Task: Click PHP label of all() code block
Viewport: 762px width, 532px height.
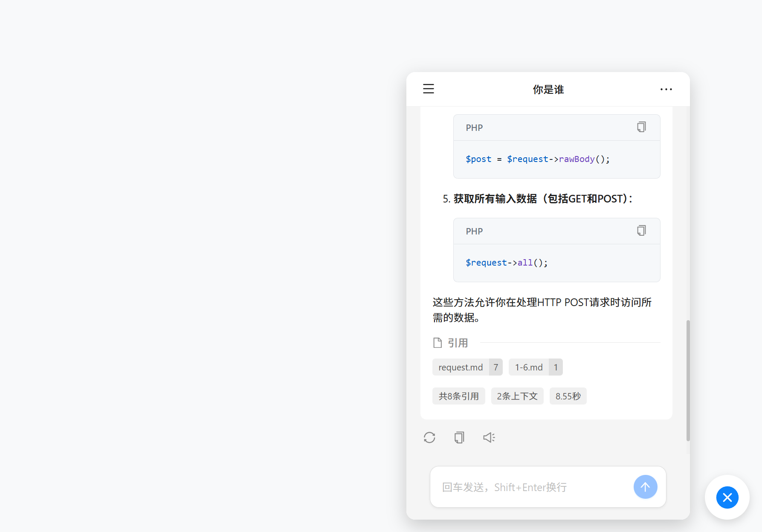Action: point(474,231)
